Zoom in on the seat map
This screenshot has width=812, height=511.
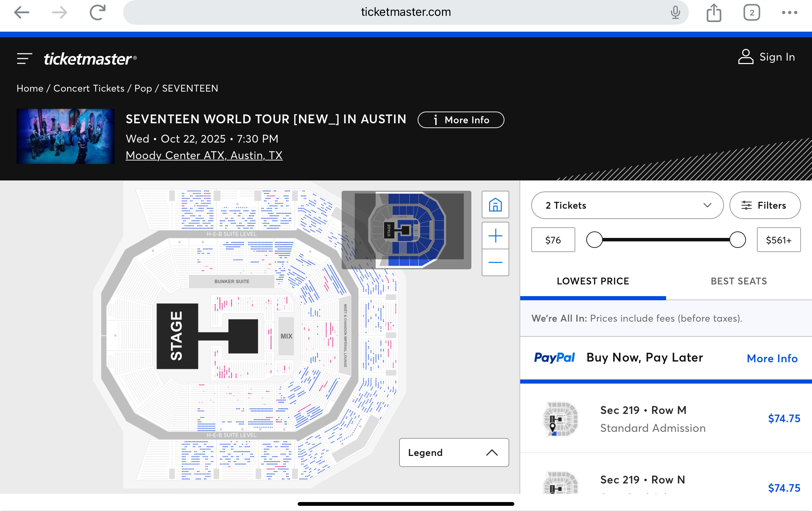(x=495, y=236)
